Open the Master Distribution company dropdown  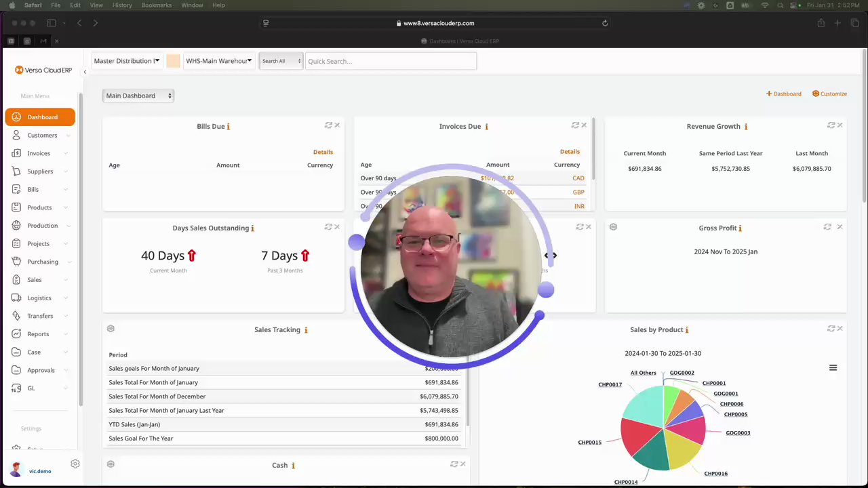click(127, 61)
